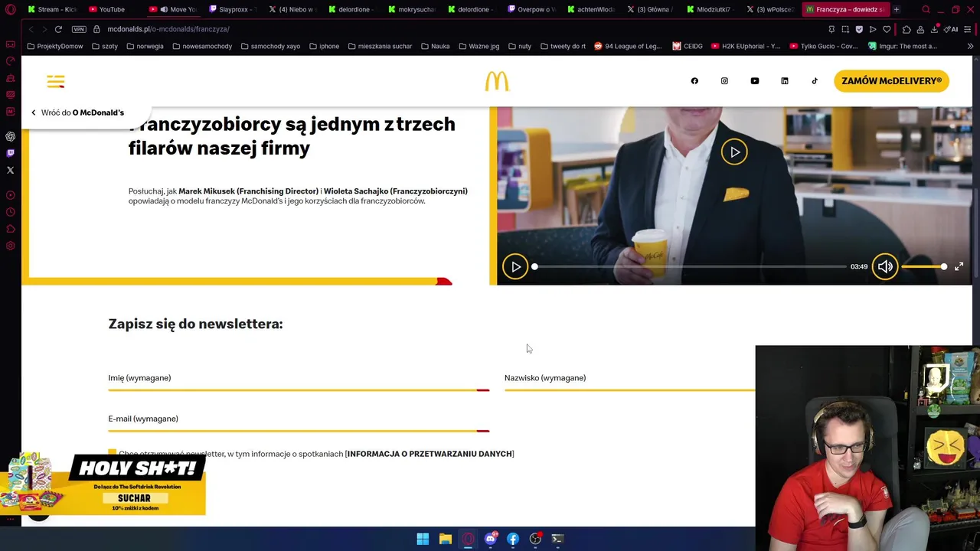Reload the page in browser toolbar

tap(58, 29)
